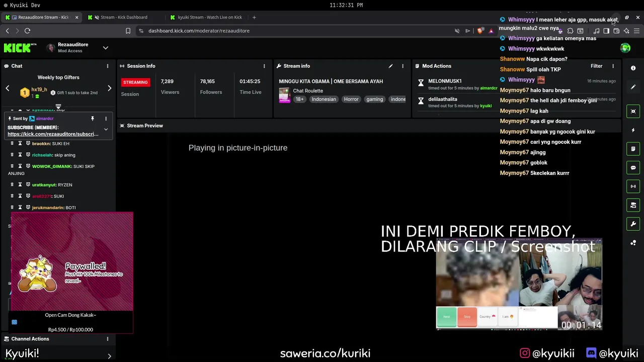The height and width of the screenshot is (362, 644).
Task: Click the Brave Rewards triangle icon
Action: 491,31
